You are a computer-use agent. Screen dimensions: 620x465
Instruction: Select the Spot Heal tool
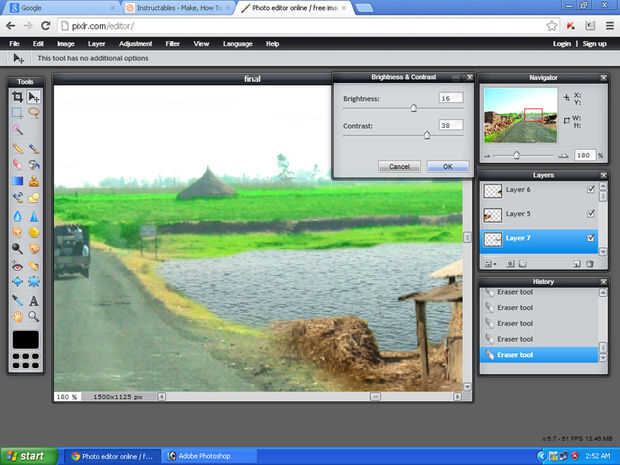(x=34, y=267)
